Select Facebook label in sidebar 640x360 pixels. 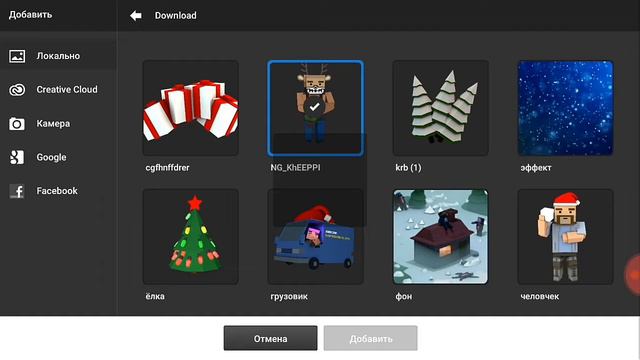pyautogui.click(x=57, y=191)
